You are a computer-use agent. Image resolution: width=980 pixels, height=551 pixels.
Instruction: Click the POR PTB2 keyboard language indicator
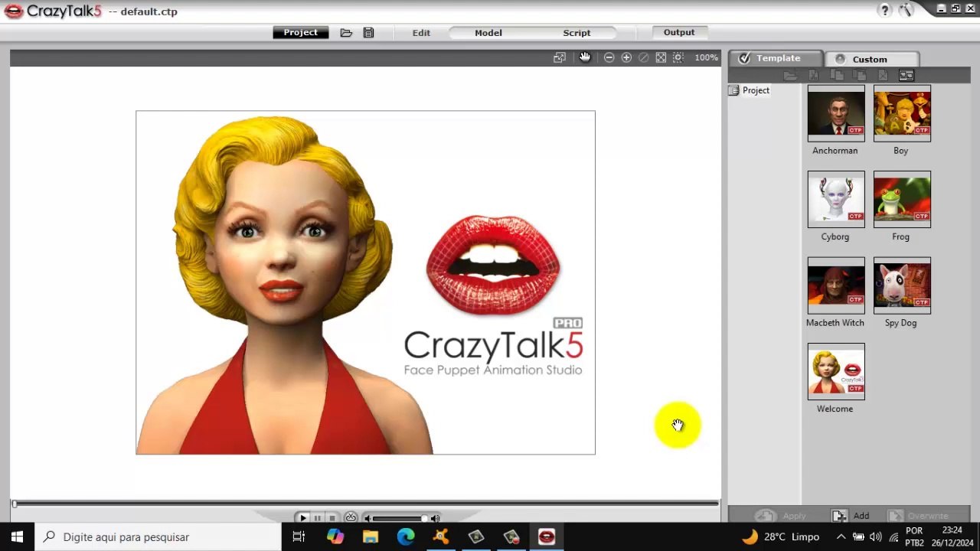tap(914, 536)
